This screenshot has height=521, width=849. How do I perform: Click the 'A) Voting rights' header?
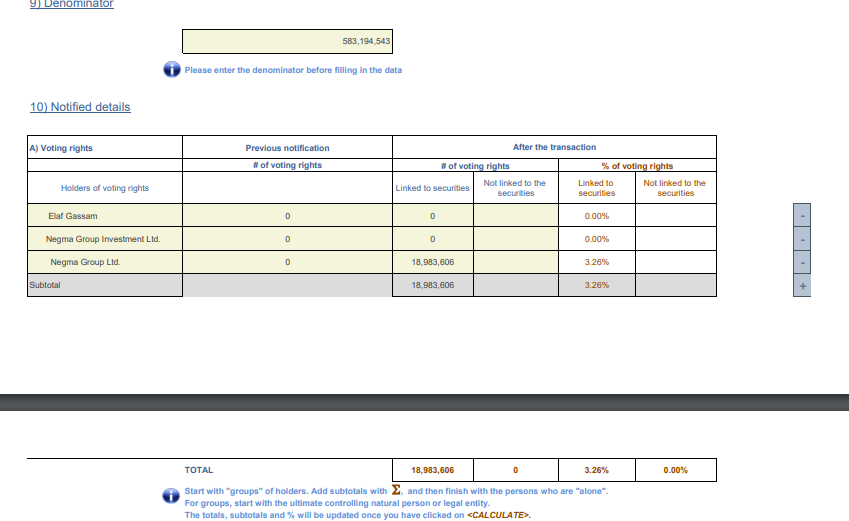pos(61,148)
